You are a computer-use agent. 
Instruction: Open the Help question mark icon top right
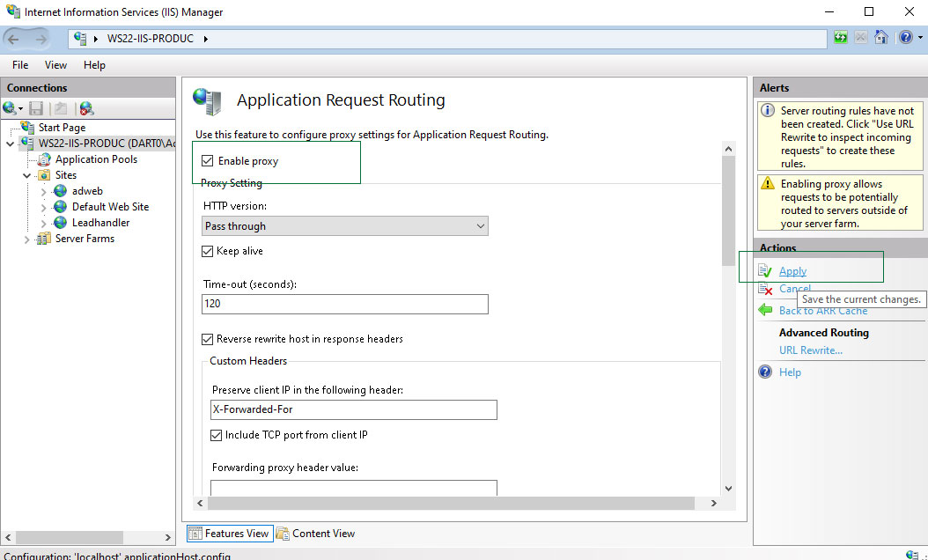point(905,38)
